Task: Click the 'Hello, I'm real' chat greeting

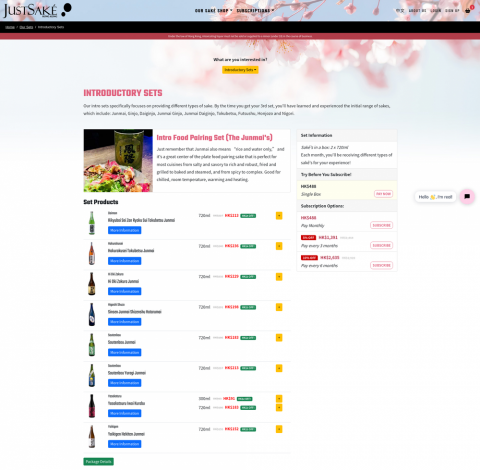Action: coord(435,197)
